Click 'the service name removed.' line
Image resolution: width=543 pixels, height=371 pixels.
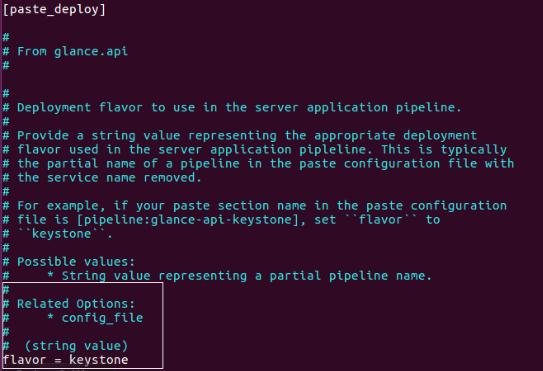[x=102, y=178]
